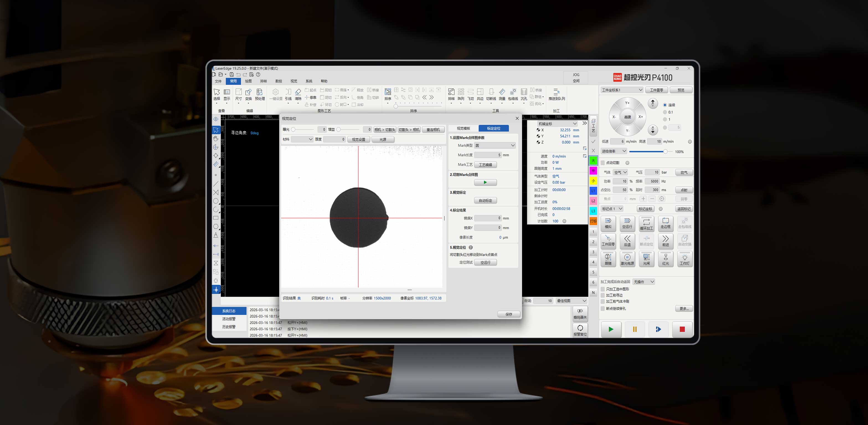Check 只加工选中图形 option
Image resolution: width=868 pixels, height=425 pixels.
603,289
